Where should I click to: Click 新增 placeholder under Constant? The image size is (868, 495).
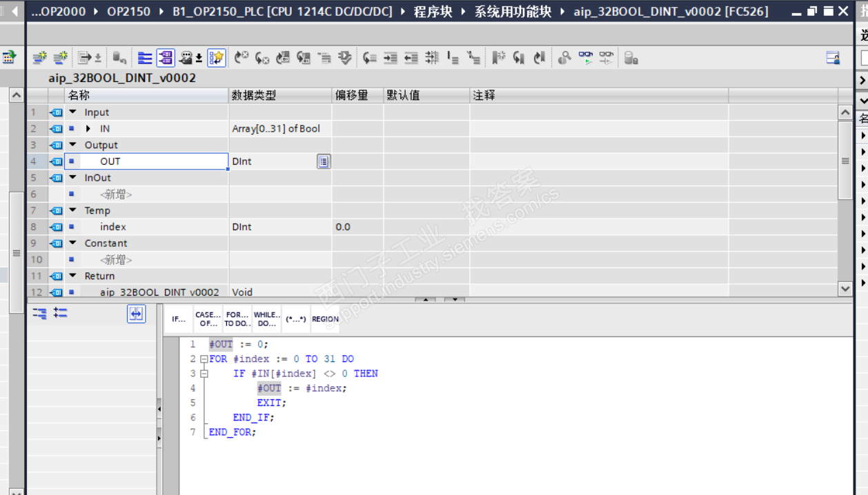[x=116, y=260]
